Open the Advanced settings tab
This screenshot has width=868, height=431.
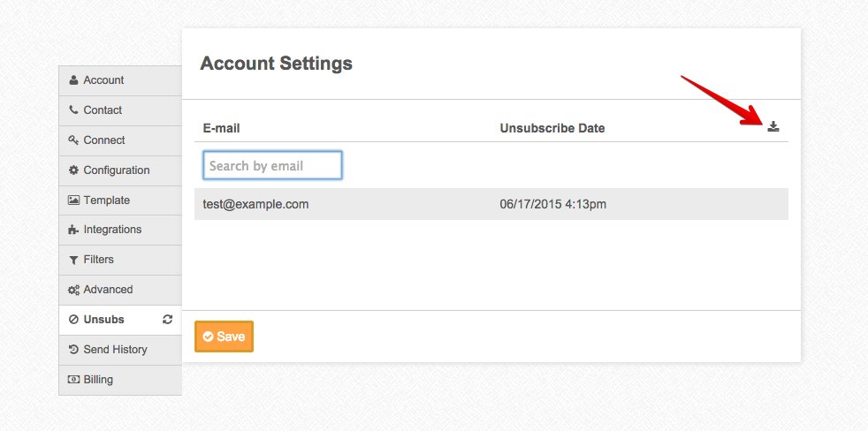(108, 290)
